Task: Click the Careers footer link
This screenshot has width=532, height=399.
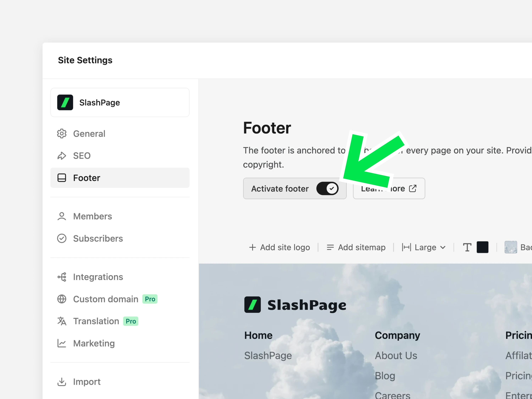Action: click(392, 395)
